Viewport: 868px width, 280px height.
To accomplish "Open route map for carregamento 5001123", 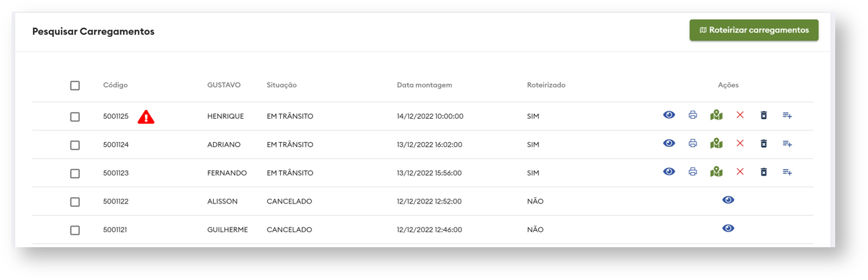I will pyautogui.click(x=716, y=171).
